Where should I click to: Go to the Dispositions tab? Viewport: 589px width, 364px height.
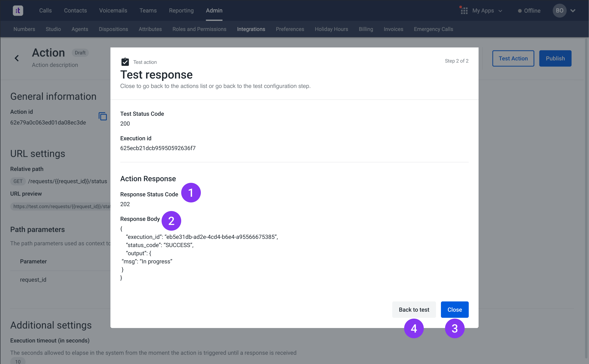pyautogui.click(x=113, y=29)
